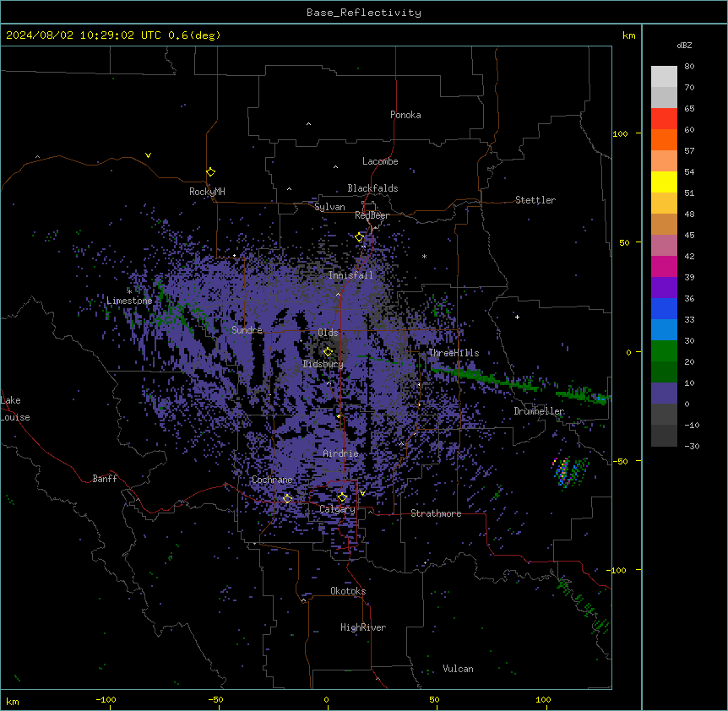Select the Lacombe city label
728x711 pixels.
click(x=380, y=161)
